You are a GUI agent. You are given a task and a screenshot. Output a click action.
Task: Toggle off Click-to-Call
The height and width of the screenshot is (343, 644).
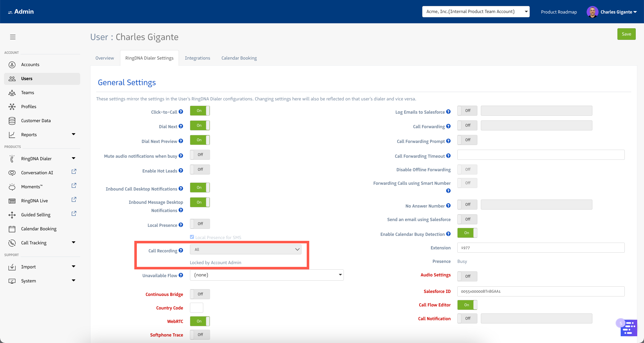pyautogui.click(x=200, y=110)
